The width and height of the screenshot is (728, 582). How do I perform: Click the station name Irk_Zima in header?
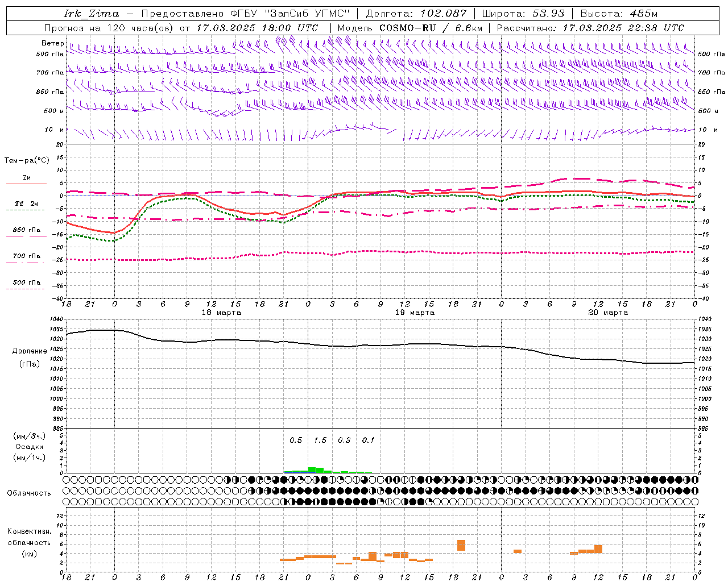click(x=92, y=14)
